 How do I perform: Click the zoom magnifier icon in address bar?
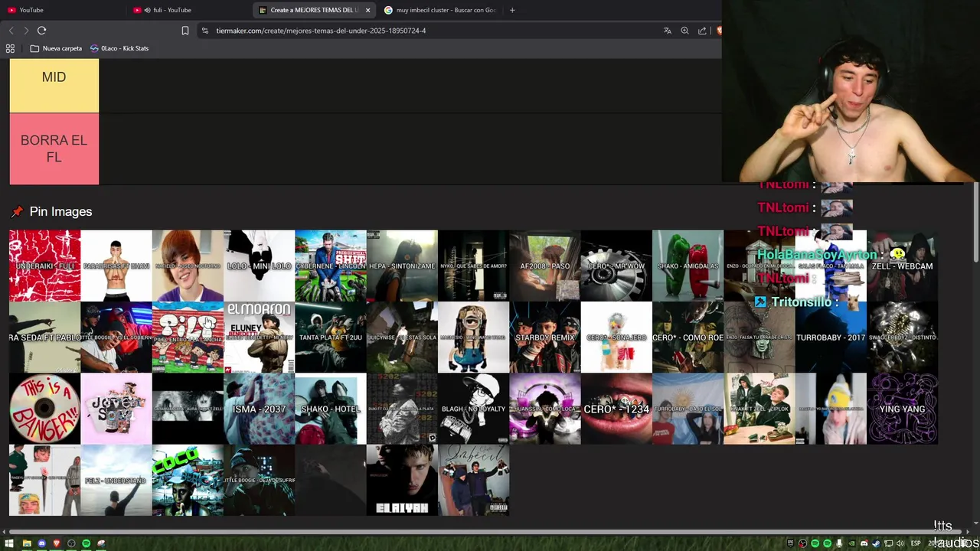pos(684,31)
